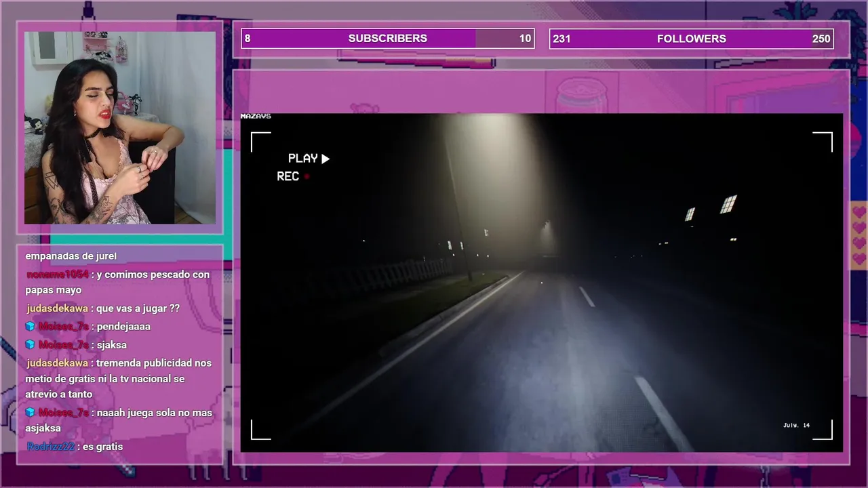868x488 pixels.
Task: Click the blue cube badge beside 'pendejaaaa'
Action: (30, 326)
